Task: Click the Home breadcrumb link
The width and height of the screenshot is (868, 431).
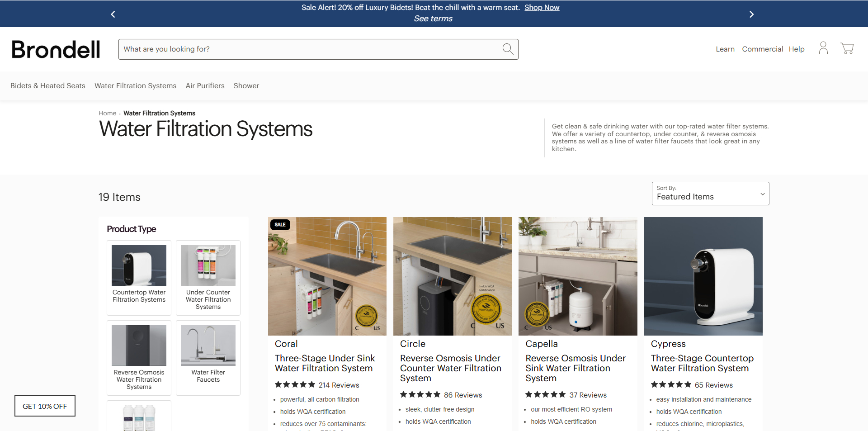Action: pyautogui.click(x=107, y=113)
